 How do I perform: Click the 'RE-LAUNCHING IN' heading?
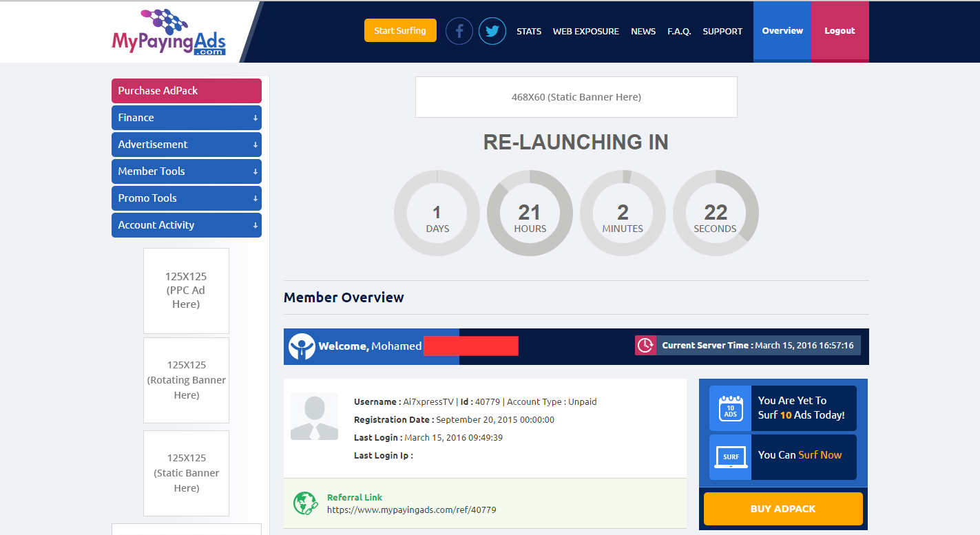(576, 142)
